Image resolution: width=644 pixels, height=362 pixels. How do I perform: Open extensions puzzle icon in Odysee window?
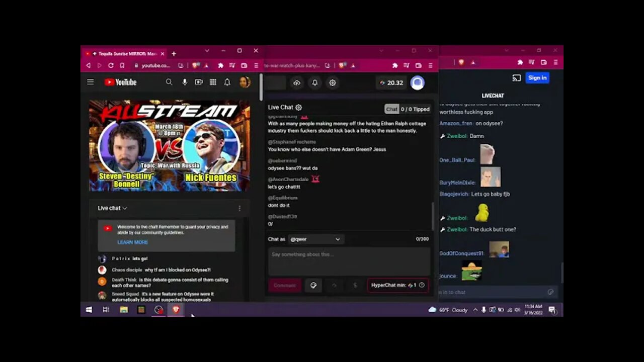tap(395, 65)
